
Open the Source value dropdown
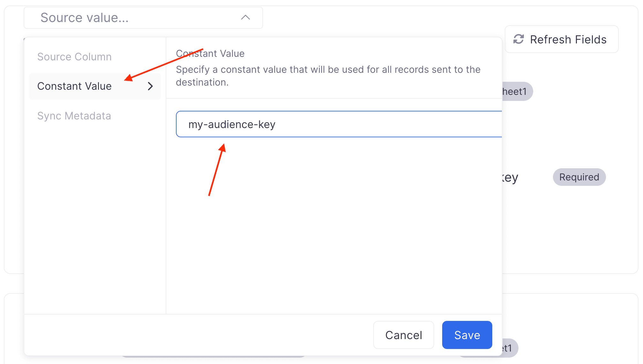point(143,18)
